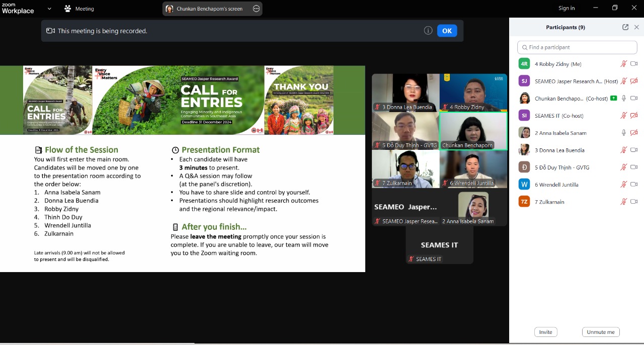The width and height of the screenshot is (644, 345).
Task: Click the muted microphone icon for Robby Zidny (Me)
Action: click(x=624, y=64)
